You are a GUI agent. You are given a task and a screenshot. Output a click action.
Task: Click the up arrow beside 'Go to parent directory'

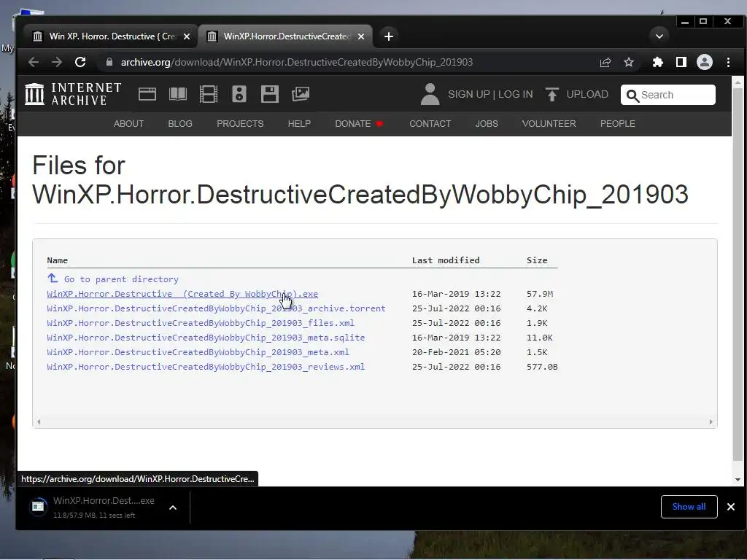click(x=53, y=278)
